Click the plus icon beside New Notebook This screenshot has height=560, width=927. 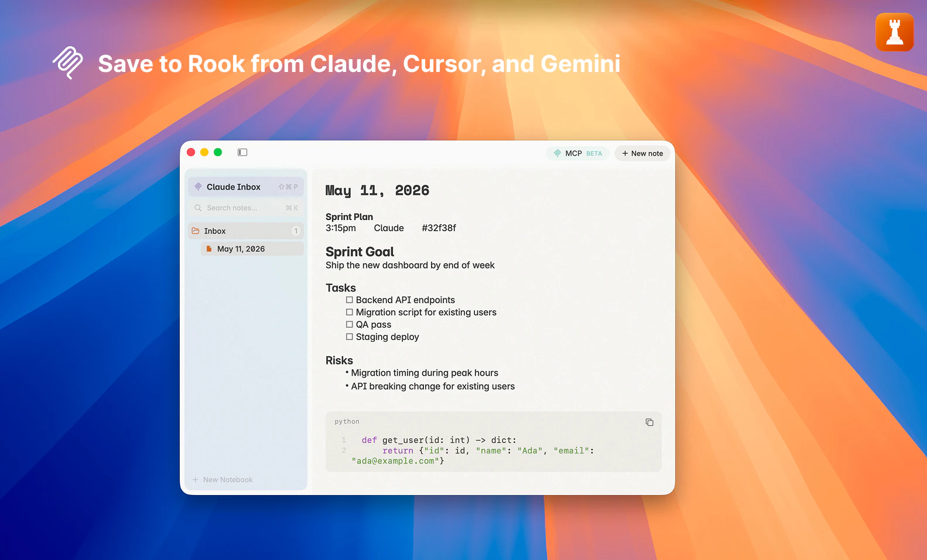[x=196, y=480]
